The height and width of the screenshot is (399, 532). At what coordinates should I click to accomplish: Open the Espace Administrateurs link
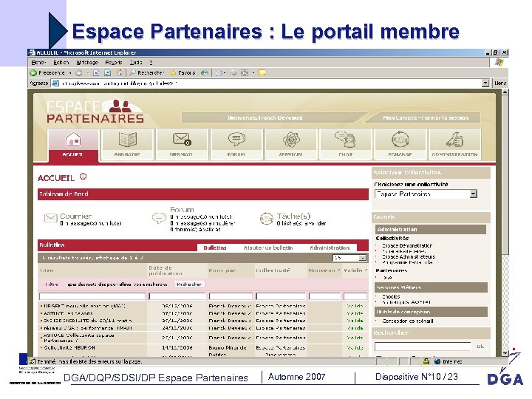(408, 257)
